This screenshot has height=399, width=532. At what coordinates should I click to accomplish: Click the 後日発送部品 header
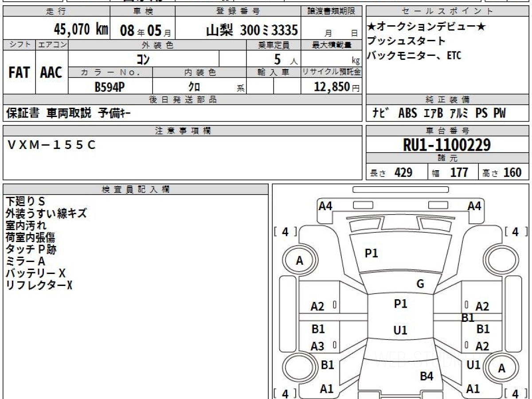pos(183,100)
